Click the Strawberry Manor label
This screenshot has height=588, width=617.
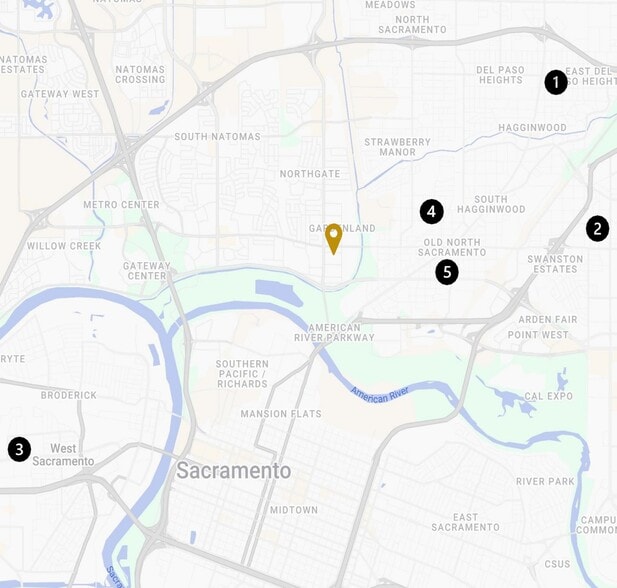pos(397,147)
